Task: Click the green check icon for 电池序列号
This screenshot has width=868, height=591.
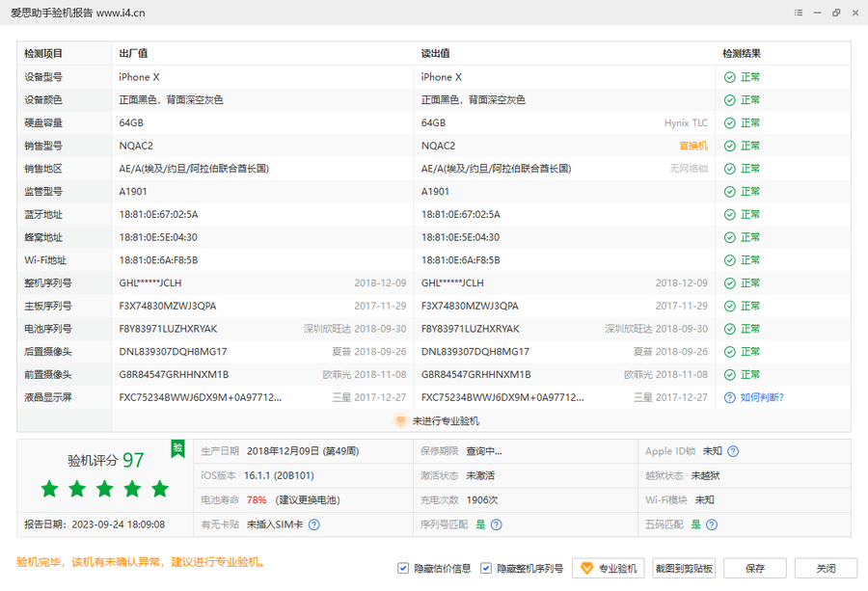Action: 730,330
